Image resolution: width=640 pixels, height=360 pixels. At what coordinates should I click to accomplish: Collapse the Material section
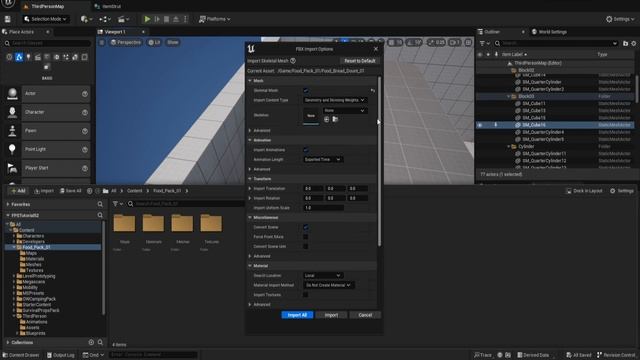click(x=250, y=266)
